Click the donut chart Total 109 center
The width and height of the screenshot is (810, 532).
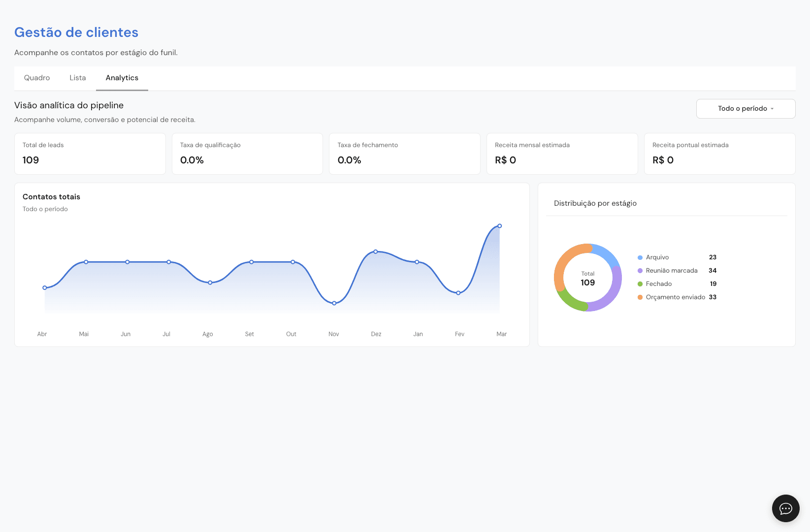pos(588,279)
